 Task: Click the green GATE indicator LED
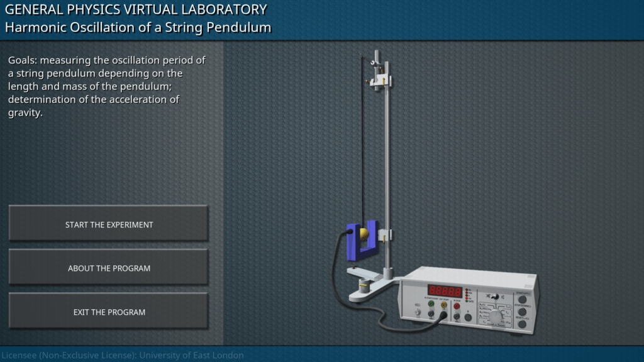click(x=466, y=301)
